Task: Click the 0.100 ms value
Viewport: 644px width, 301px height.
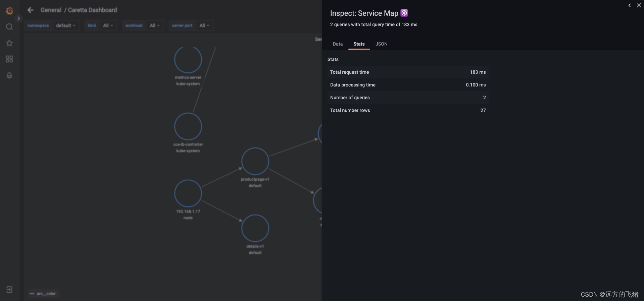Action: pyautogui.click(x=476, y=85)
